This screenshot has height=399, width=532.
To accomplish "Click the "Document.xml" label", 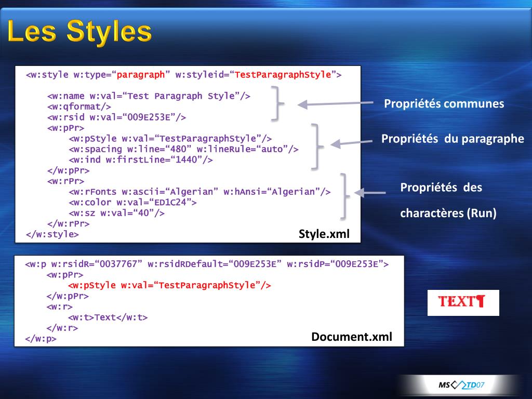I will pyautogui.click(x=352, y=337).
